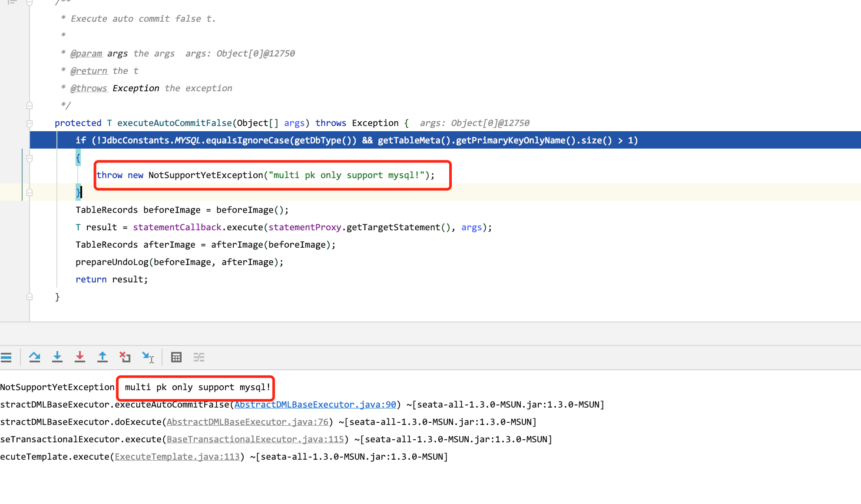The height and width of the screenshot is (504, 861).
Task: Click getPrimaryKeyOnlyName() in highlighted line
Action: tap(516, 140)
